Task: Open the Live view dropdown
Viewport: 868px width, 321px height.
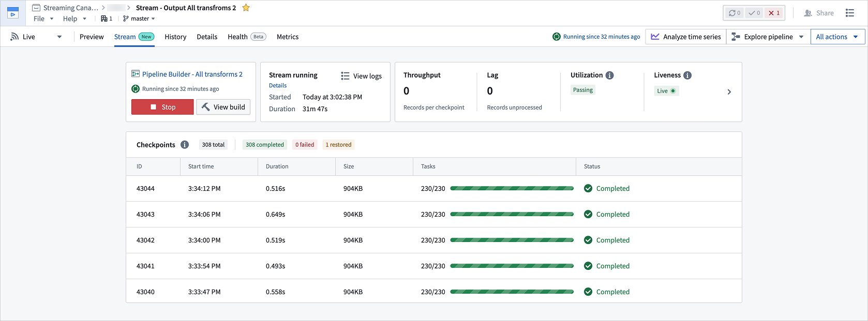Action: 36,37
